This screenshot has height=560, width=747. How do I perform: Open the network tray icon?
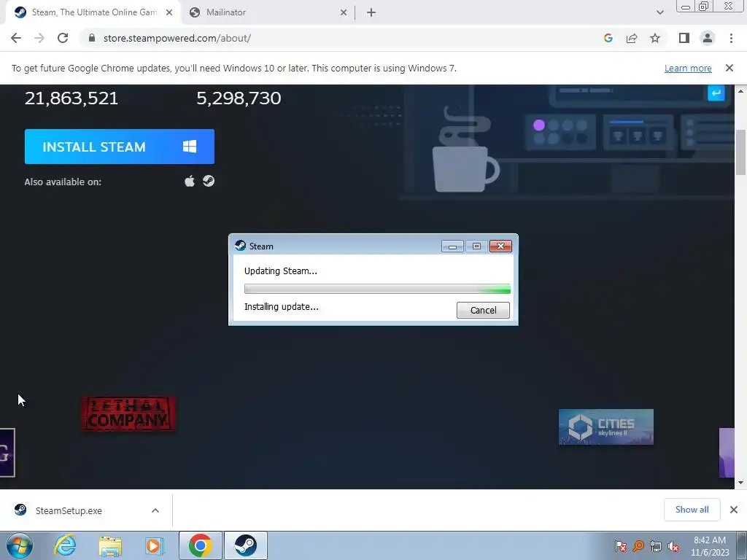coord(656,546)
